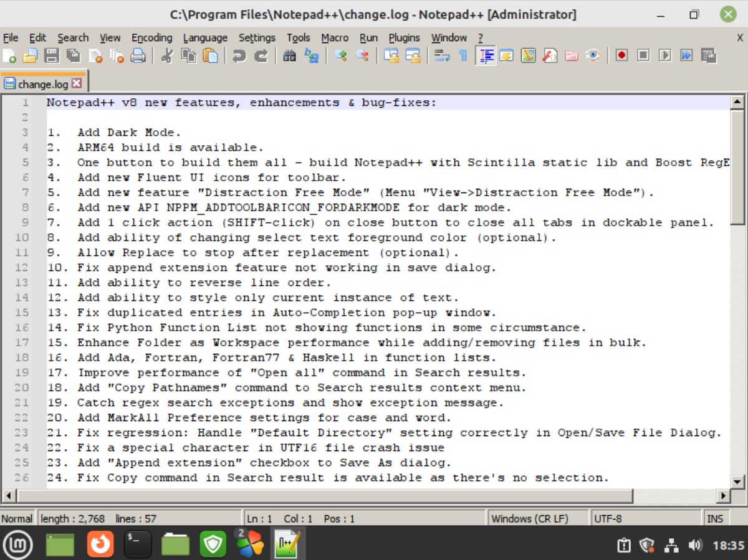Playback the recorded macro
The image size is (748, 560).
(666, 55)
